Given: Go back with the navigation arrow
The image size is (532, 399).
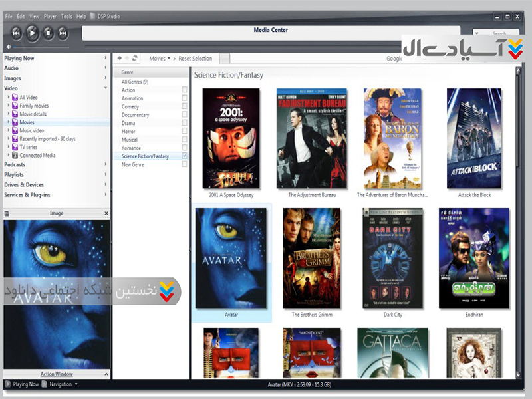Looking at the screenshot, I should pos(119,59).
